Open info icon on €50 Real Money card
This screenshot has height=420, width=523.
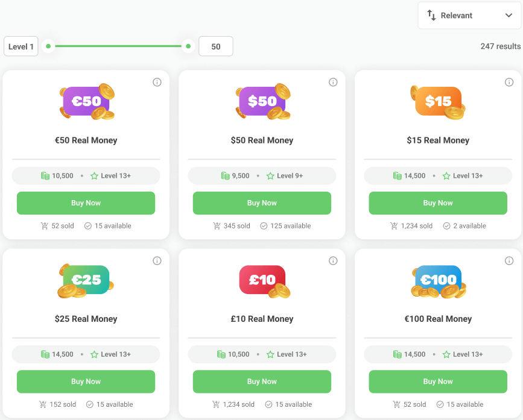[157, 83]
